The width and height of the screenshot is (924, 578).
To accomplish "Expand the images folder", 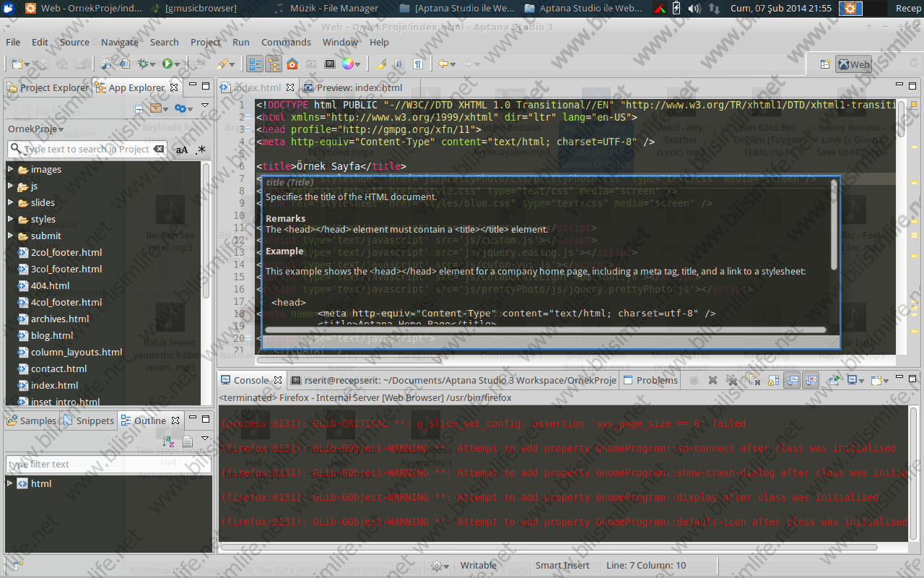I will [10, 169].
